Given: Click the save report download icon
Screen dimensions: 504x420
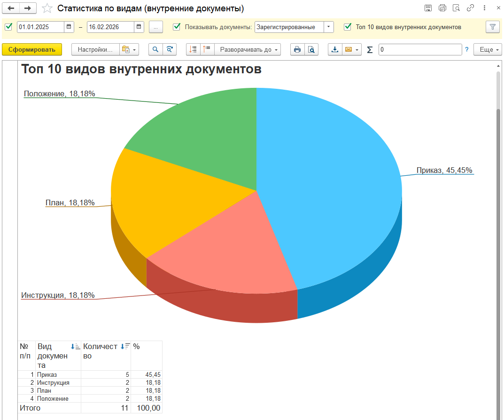Looking at the screenshot, I should pyautogui.click(x=335, y=49).
